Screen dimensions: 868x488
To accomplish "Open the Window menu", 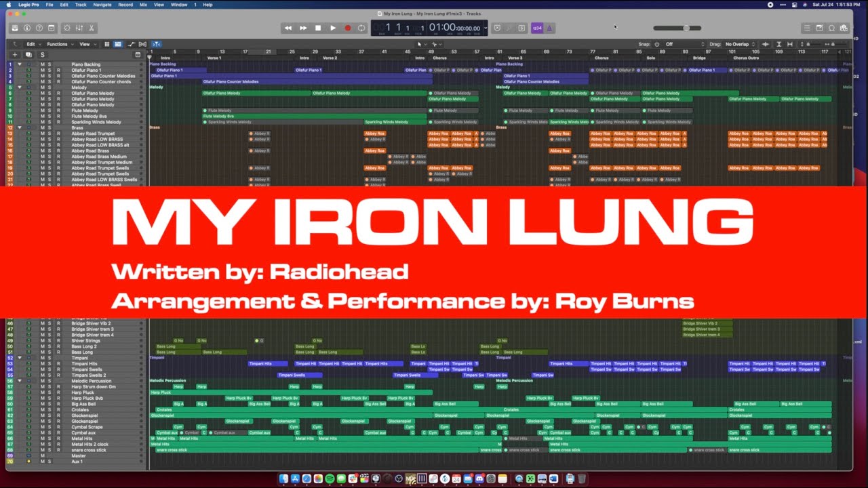I will (x=179, y=5).
